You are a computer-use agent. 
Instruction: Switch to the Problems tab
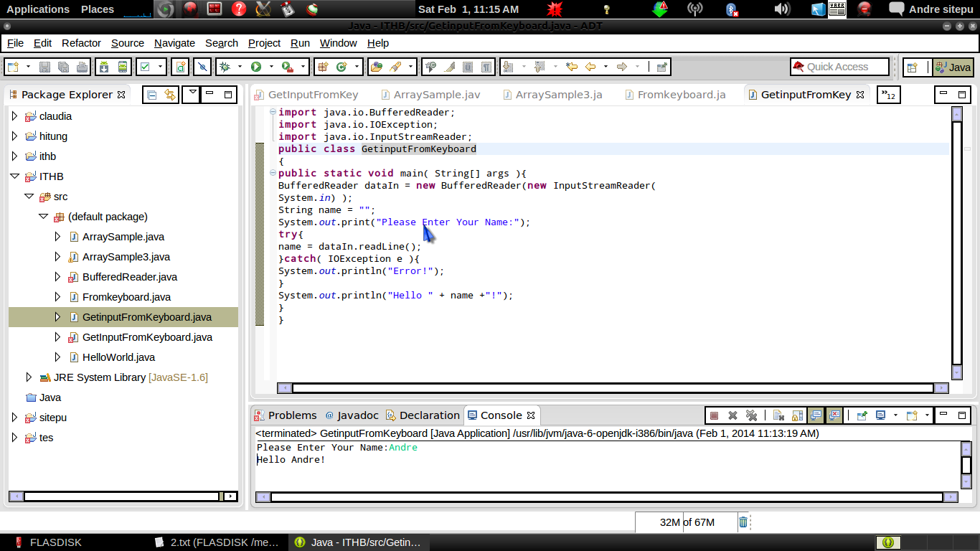(x=291, y=415)
